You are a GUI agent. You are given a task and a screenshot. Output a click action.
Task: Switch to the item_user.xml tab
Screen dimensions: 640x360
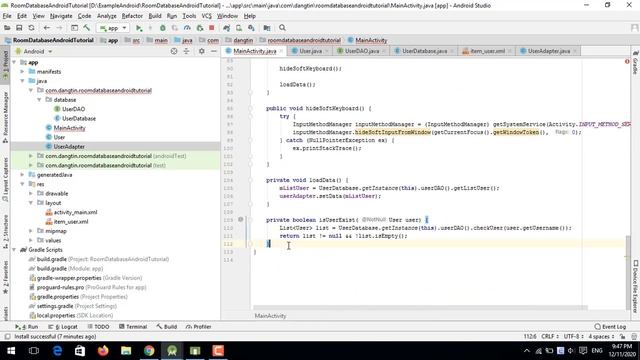(x=487, y=51)
